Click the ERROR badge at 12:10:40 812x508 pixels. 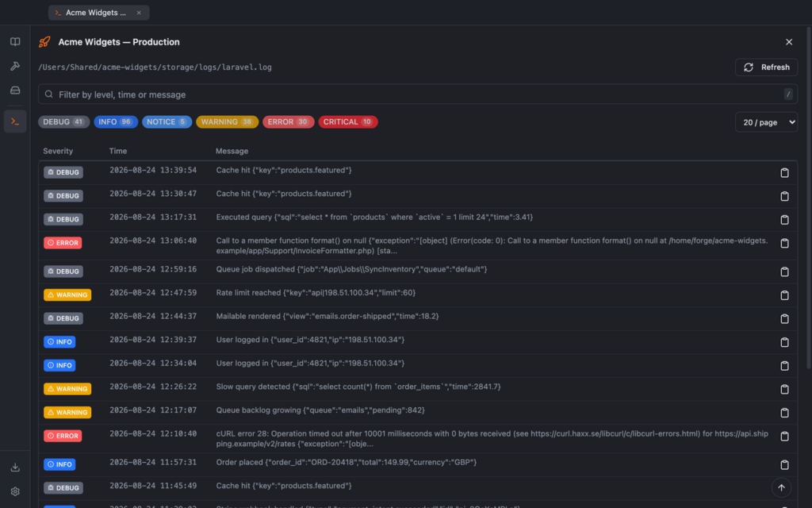pos(63,436)
